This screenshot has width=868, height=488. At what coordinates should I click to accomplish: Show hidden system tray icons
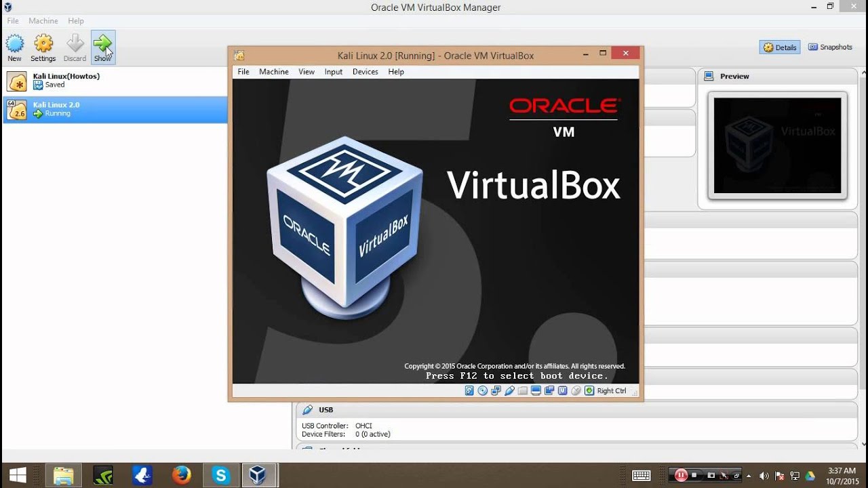click(749, 476)
